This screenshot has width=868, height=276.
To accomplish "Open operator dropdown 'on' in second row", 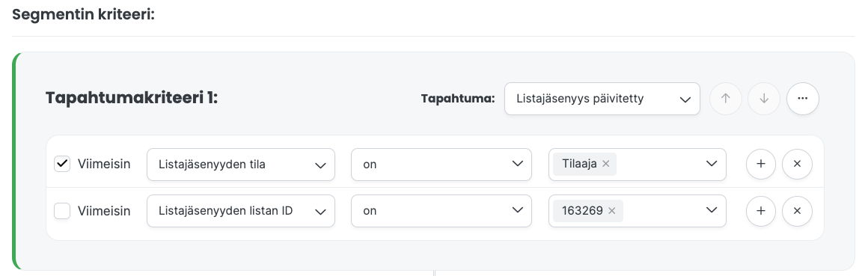I will pos(441,211).
